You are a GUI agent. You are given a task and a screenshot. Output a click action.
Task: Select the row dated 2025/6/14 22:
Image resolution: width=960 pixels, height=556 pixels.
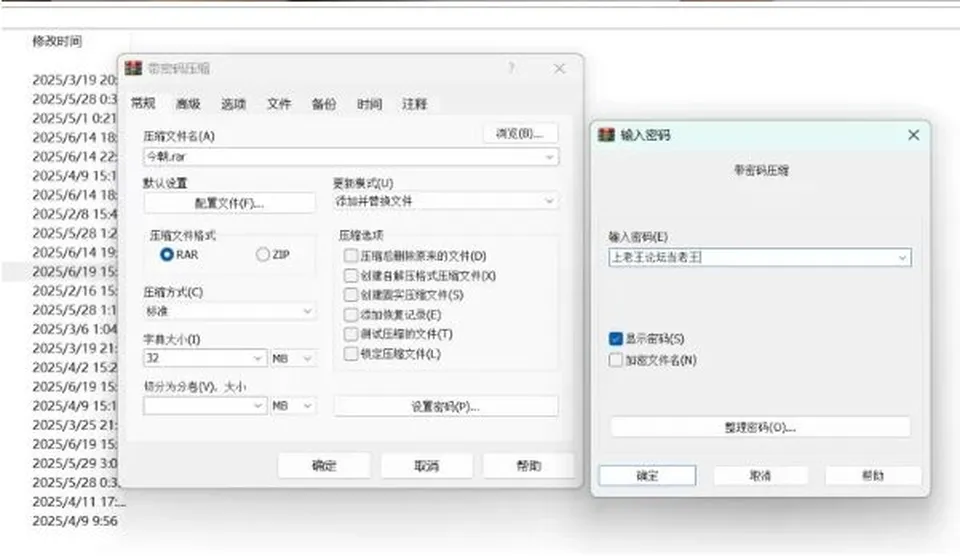pyautogui.click(x=75, y=156)
